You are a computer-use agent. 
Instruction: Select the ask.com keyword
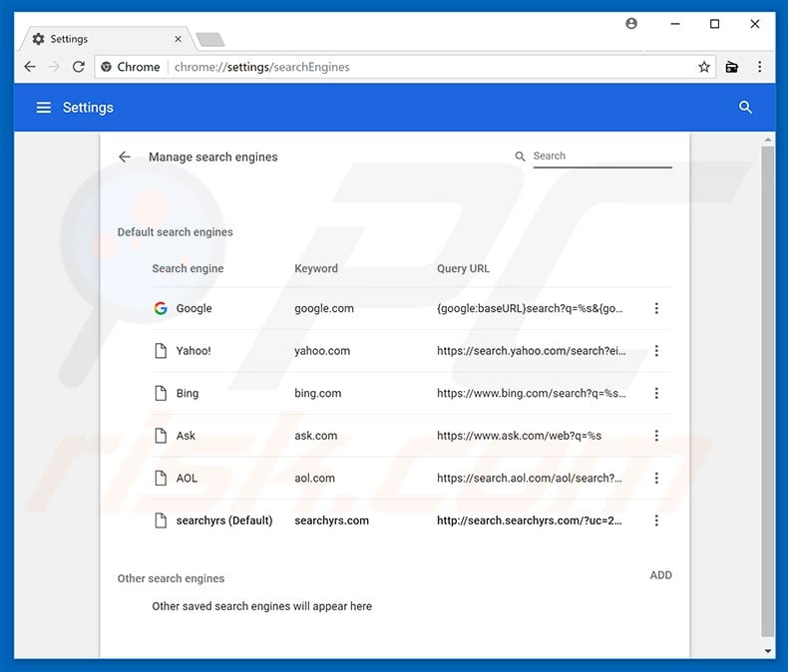[315, 436]
